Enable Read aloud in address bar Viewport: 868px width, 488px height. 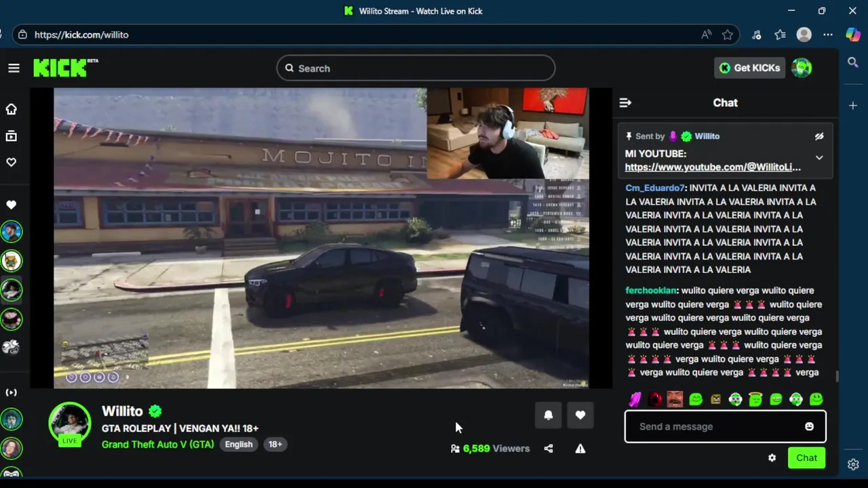(706, 35)
